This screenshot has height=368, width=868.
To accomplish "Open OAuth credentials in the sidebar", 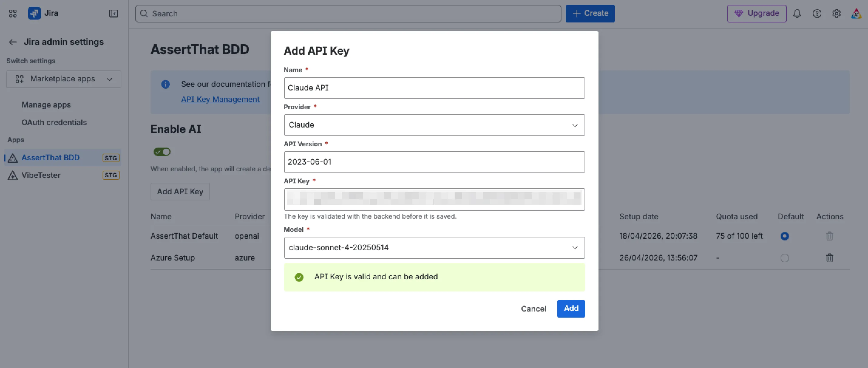I will tap(54, 122).
